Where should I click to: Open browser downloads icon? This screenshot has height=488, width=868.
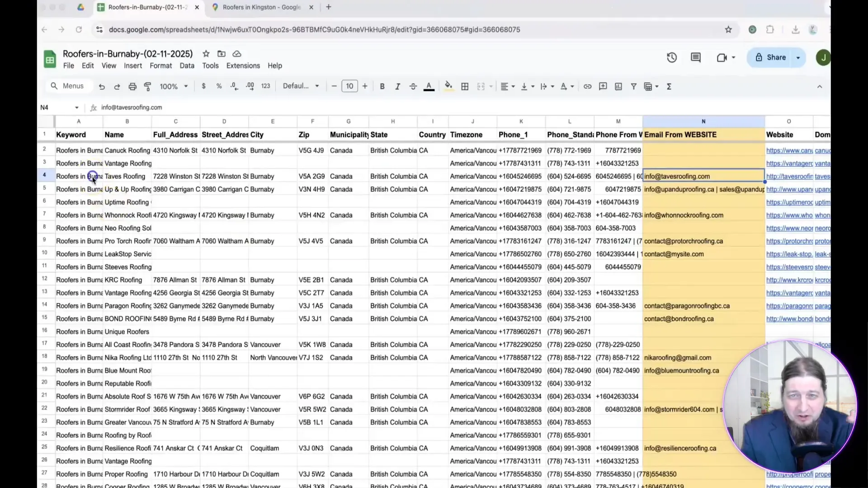[x=796, y=29]
